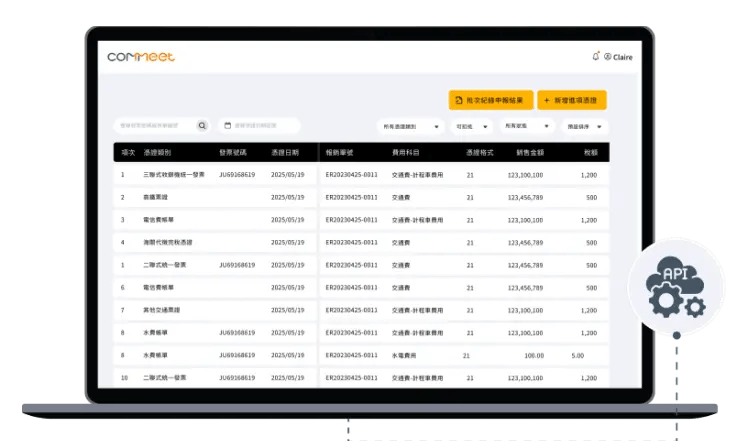Click the 稅額 column header
Viewport: 748px width, 442px height.
591,153
